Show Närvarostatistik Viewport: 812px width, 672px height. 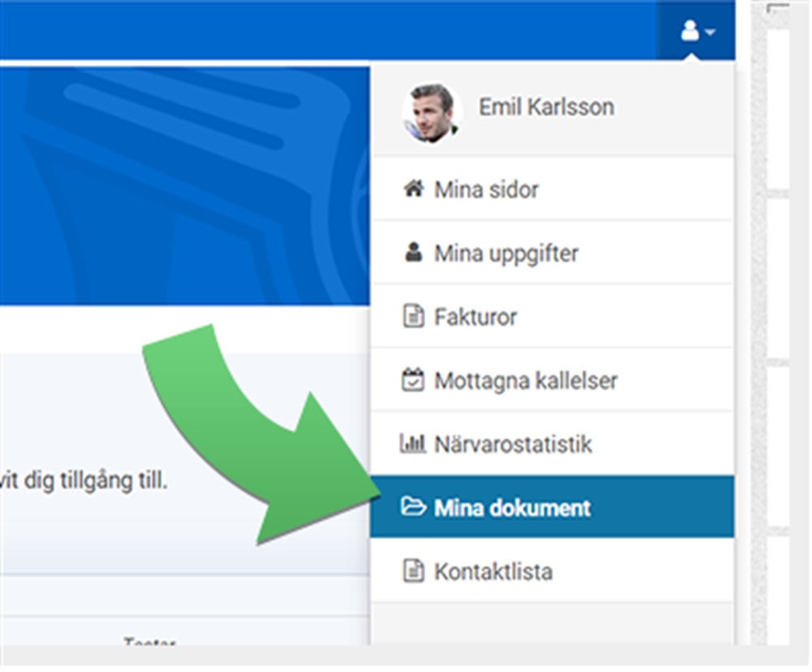(x=513, y=444)
